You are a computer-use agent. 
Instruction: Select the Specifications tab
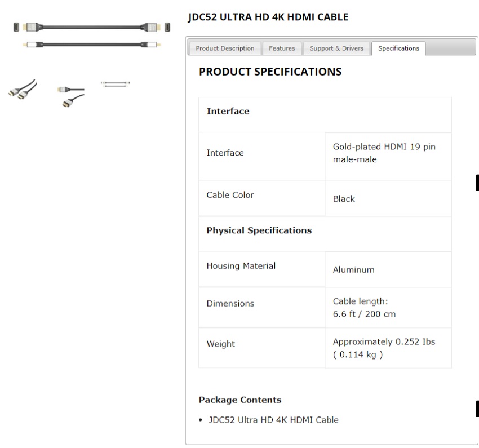(x=398, y=48)
